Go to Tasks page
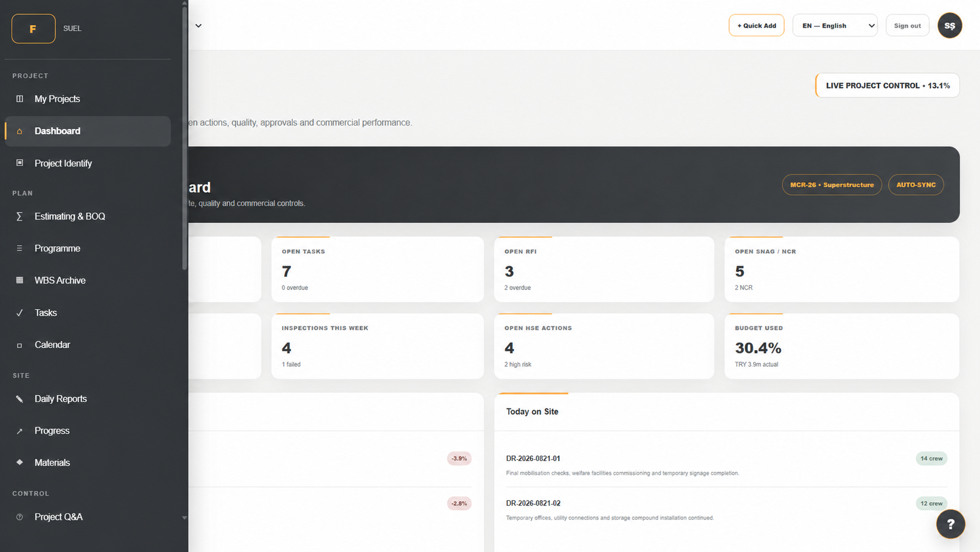 pyautogui.click(x=88, y=313)
